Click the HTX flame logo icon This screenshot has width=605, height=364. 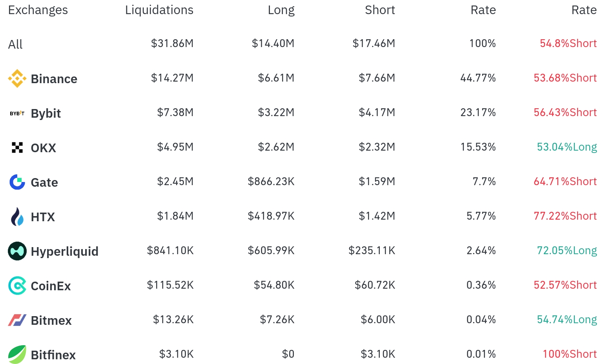coord(17,217)
